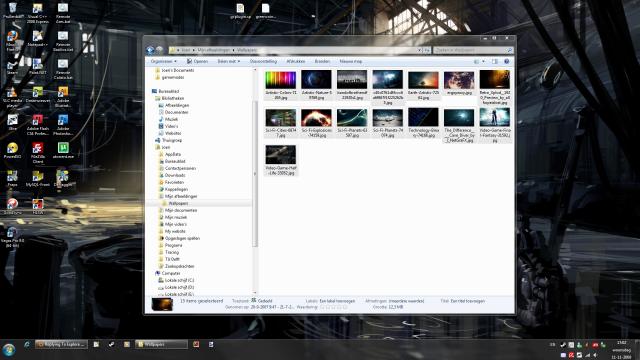Click the Openen toolbar button
The height and width of the screenshot is (360, 640).
coord(198,61)
